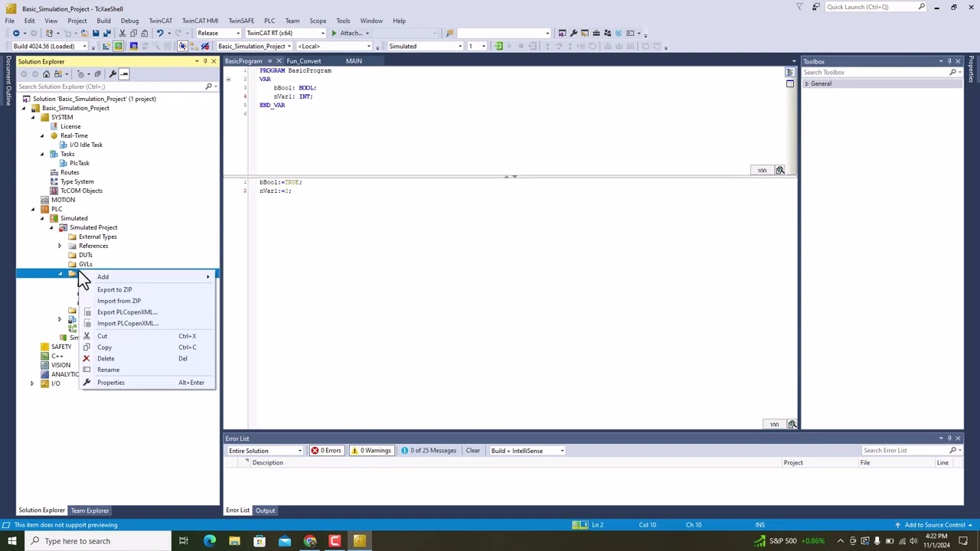Click the PLC Login green icon

pos(498,46)
